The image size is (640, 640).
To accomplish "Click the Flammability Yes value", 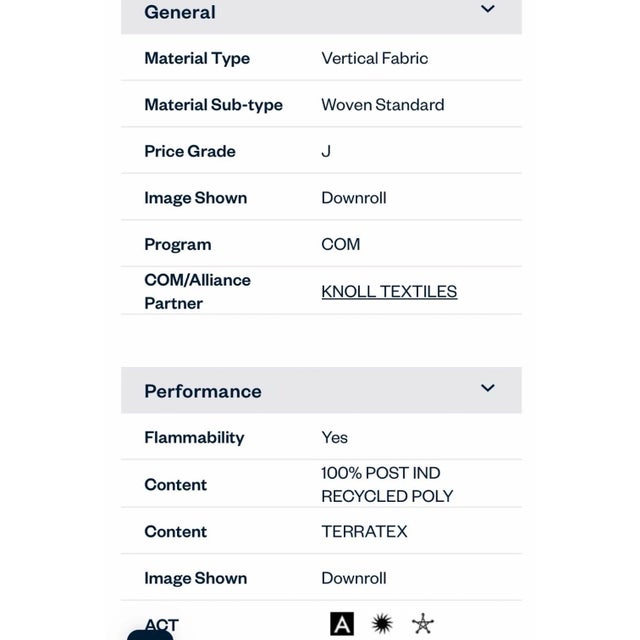I will click(334, 437).
